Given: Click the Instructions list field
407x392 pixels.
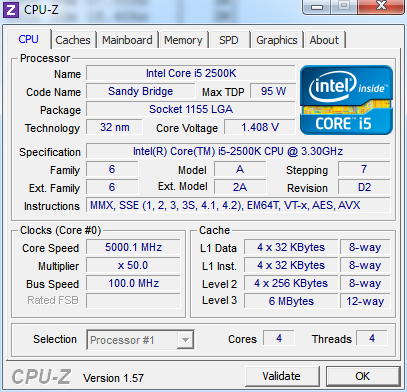Looking at the screenshot, I should click(x=238, y=205).
